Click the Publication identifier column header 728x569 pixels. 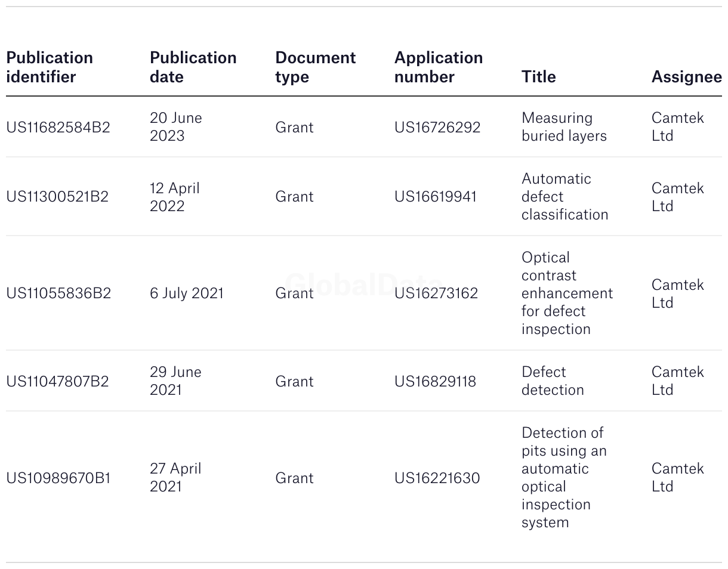pos(50,67)
